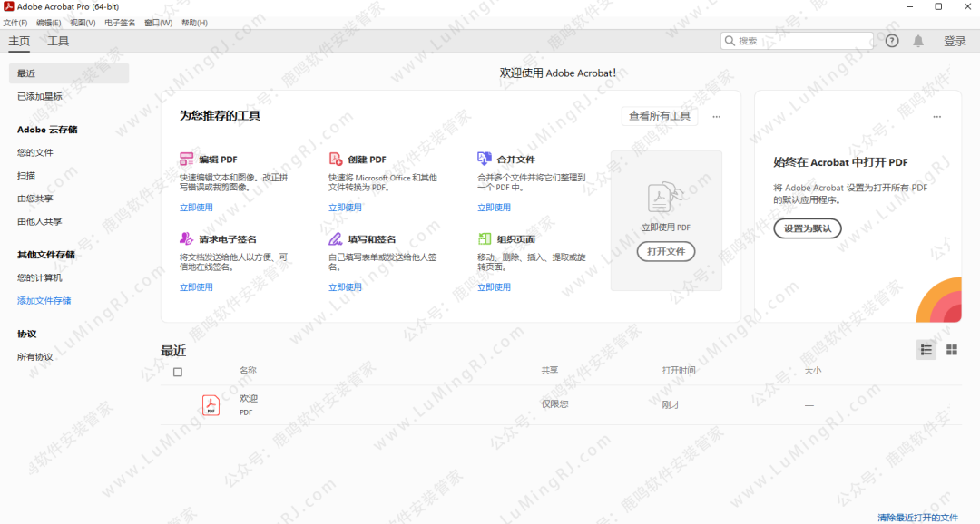980x524 pixels.
Task: Click the 查看所有工具 button
Action: pyautogui.click(x=659, y=116)
